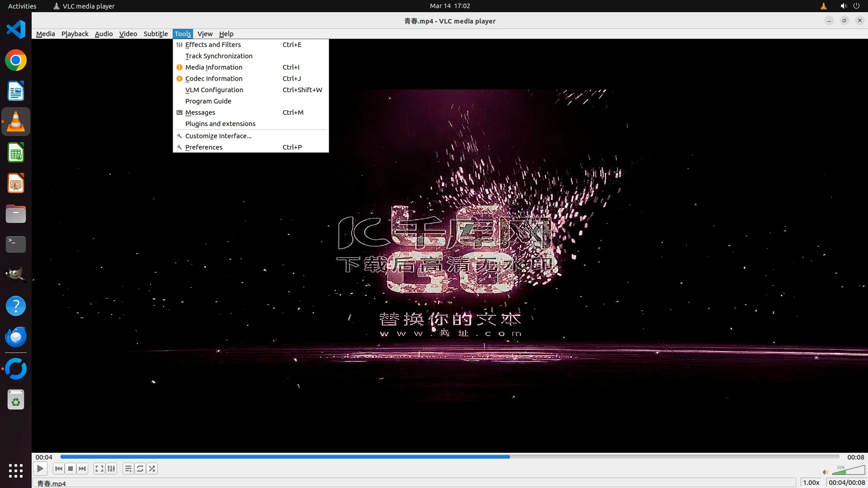Click the 1.00x playback speed label

tap(811, 483)
